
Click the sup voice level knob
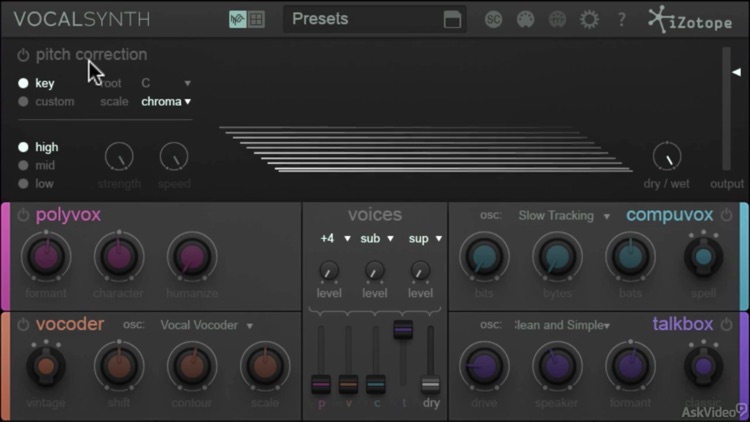pyautogui.click(x=420, y=271)
